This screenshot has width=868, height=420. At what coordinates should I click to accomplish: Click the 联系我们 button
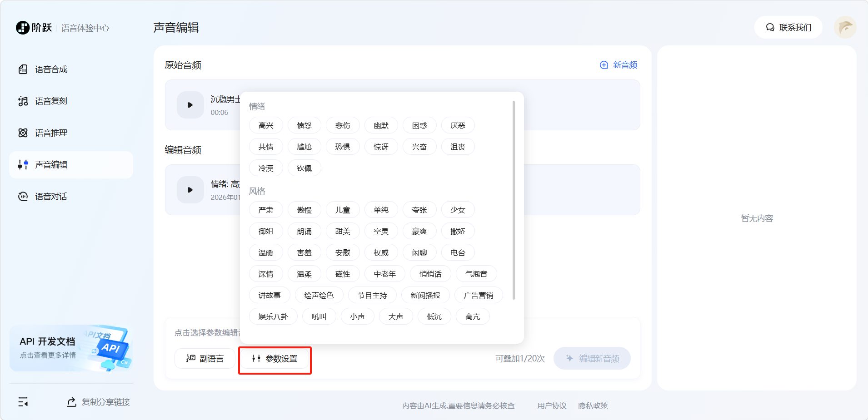(x=788, y=28)
